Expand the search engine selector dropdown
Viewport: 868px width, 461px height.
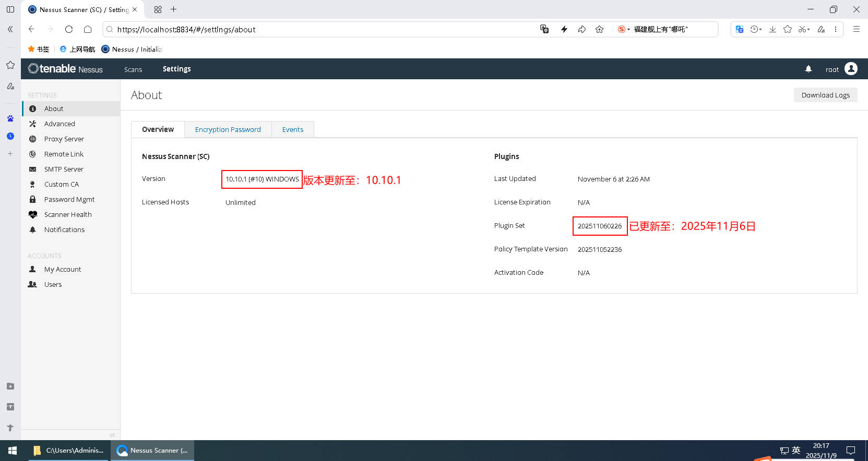624,29
